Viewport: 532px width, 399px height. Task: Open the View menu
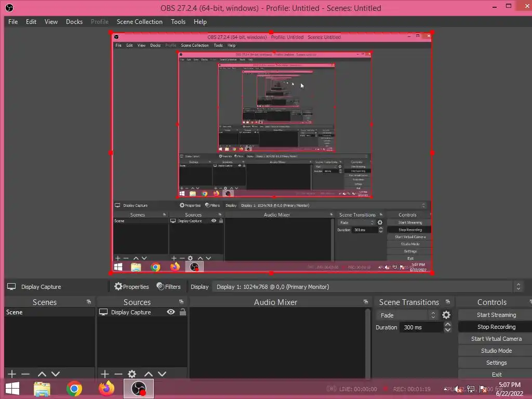51,22
